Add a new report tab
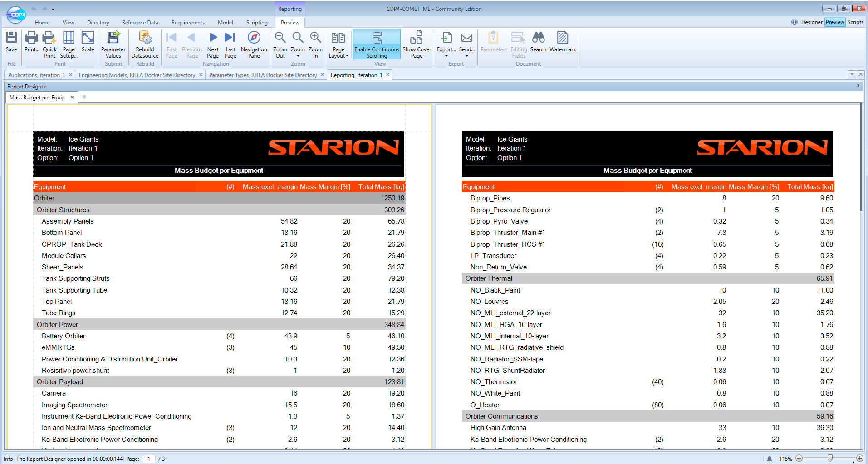 tap(84, 97)
